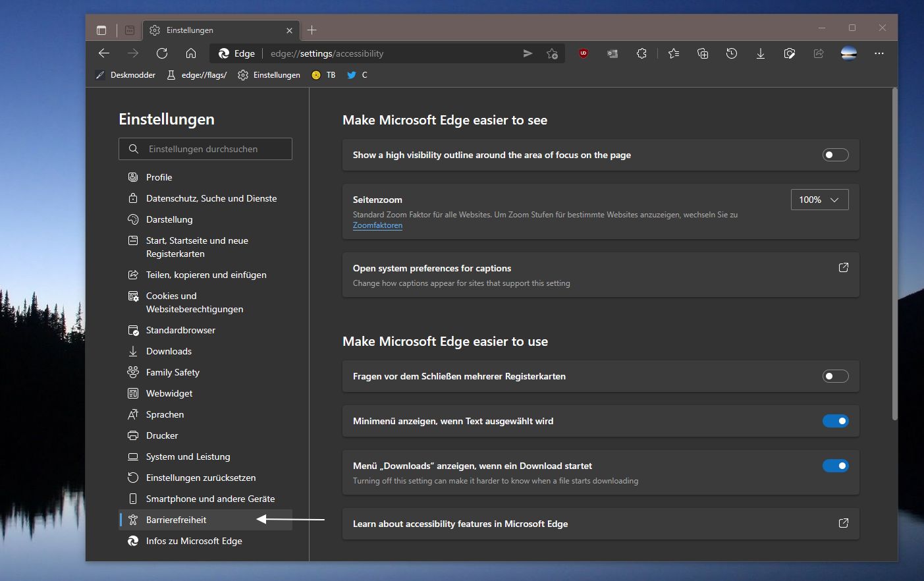The width and height of the screenshot is (924, 581).
Task: Open the Collections icon
Action: [703, 53]
